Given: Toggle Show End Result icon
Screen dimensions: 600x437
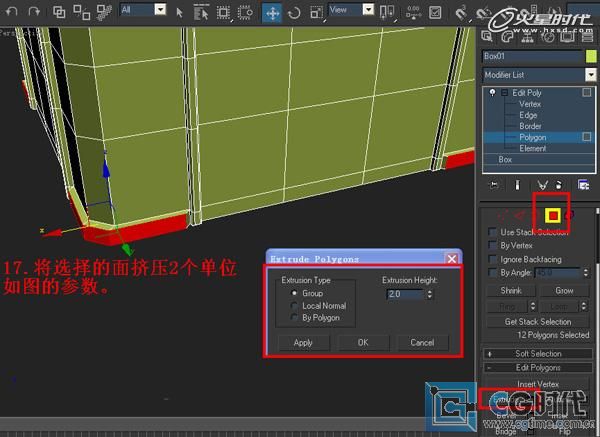Looking at the screenshot, I should pyautogui.click(x=517, y=185).
